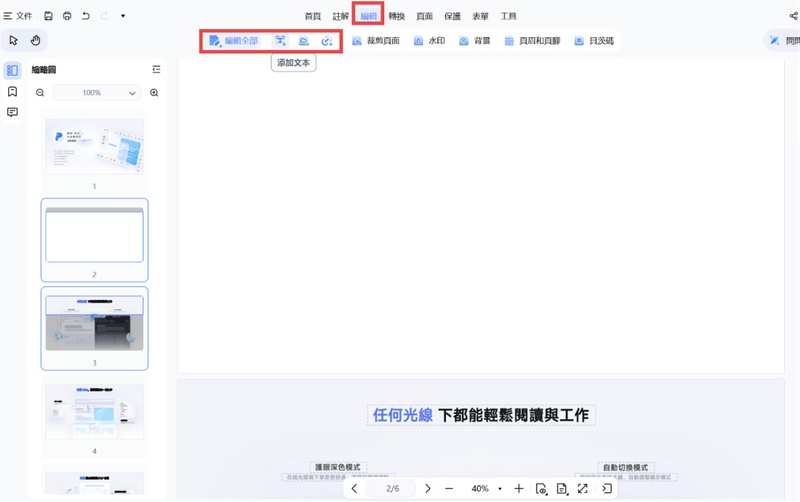
Task: Click the fullscreen expand icon
Action: click(x=583, y=488)
